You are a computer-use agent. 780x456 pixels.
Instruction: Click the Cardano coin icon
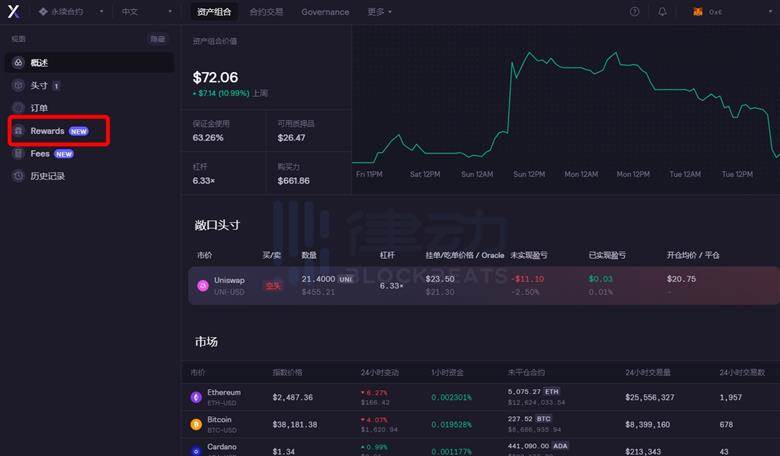196,451
